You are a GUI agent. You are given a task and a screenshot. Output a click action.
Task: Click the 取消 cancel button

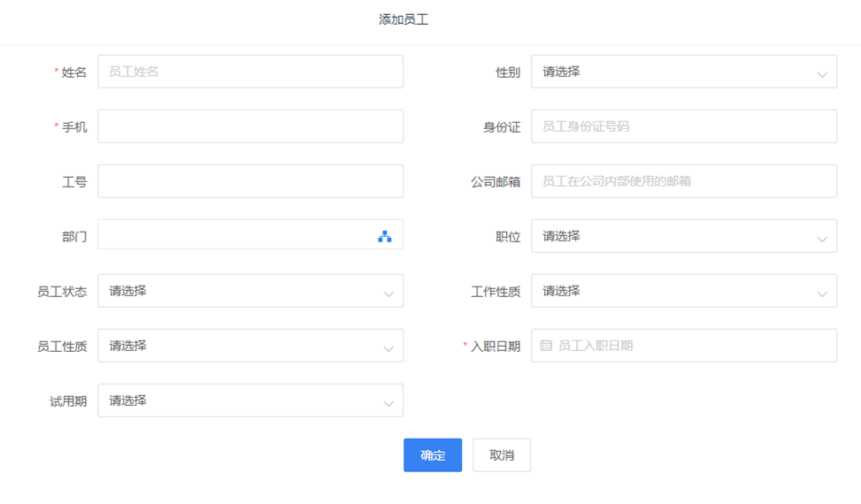tap(502, 455)
